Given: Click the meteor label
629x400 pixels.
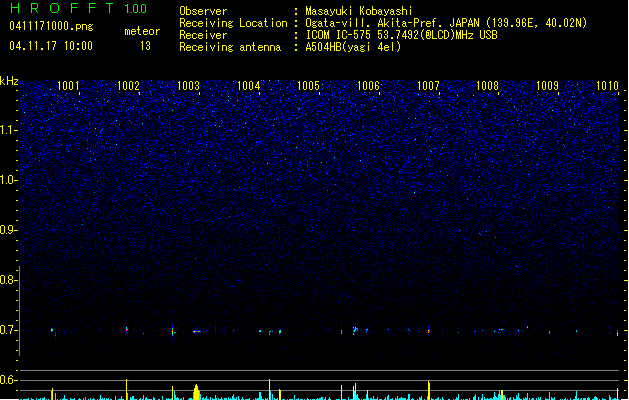Looking at the screenshot, I should pos(142,31).
